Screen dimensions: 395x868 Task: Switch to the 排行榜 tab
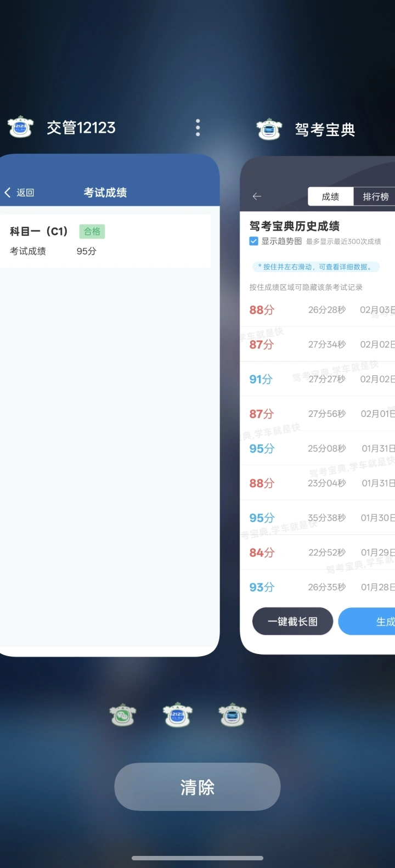tap(375, 196)
